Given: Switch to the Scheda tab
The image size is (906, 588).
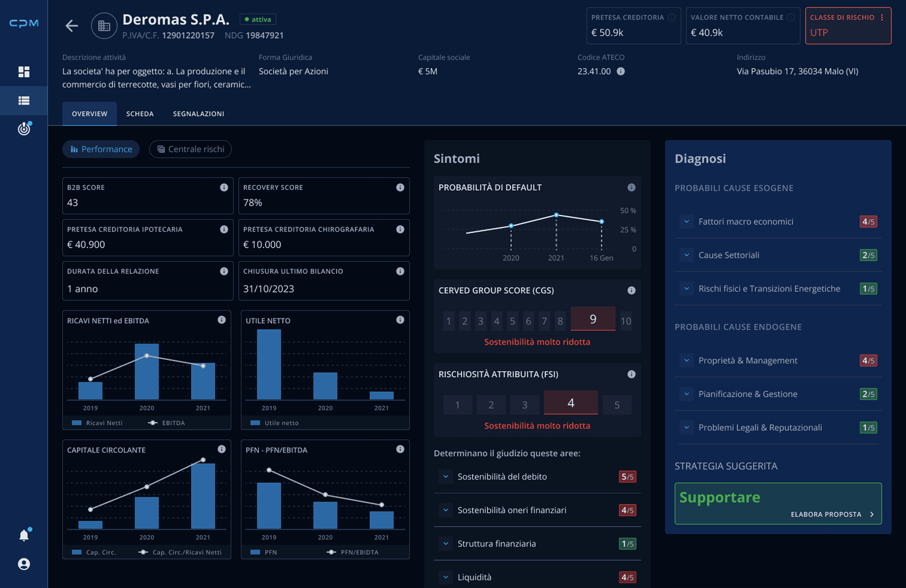Looking at the screenshot, I should [140, 114].
